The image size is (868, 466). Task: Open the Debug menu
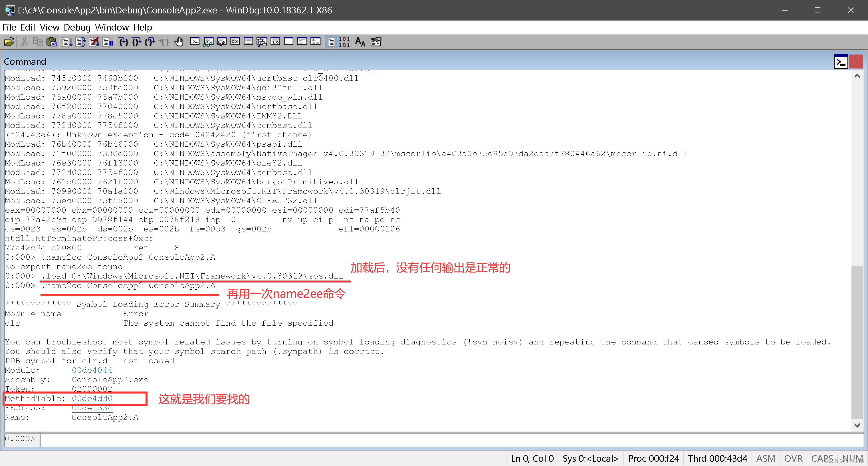[x=77, y=27]
